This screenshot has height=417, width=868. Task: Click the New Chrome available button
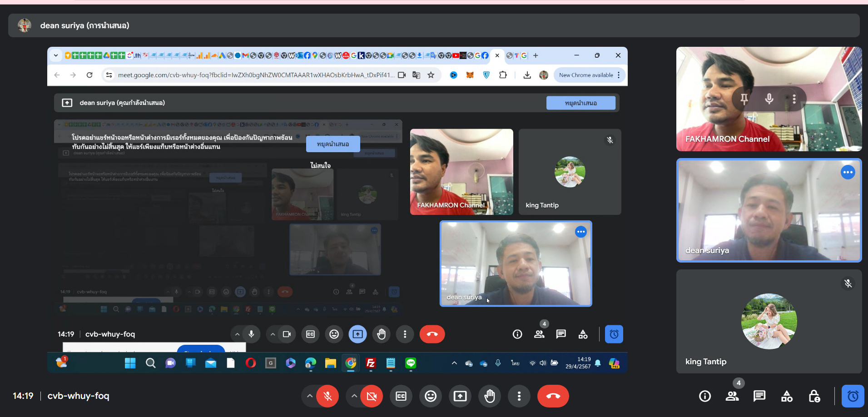(586, 75)
